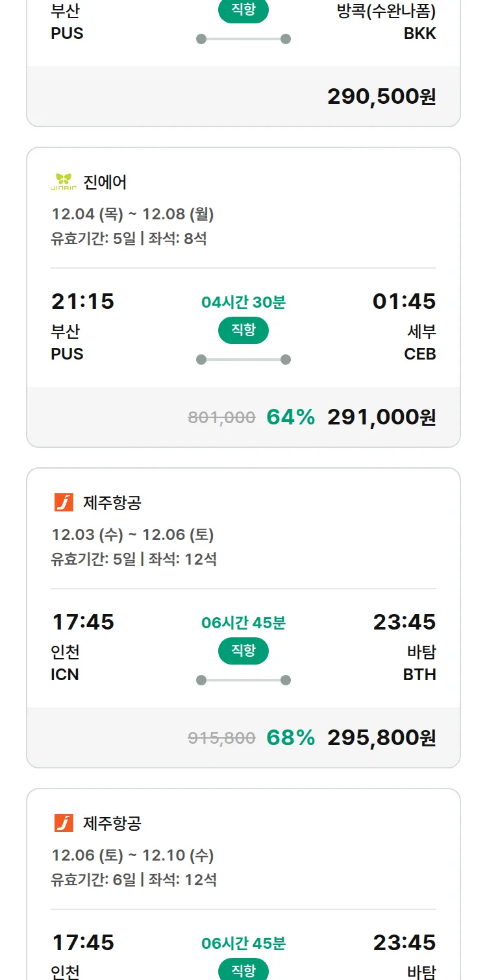
Task: Tap the 직항 badge on the 12.03 Incheon–Batam flight
Action: 243,651
